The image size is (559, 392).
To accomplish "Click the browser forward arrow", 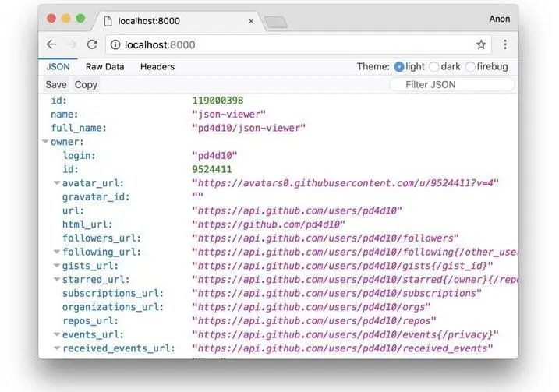I will point(72,44).
